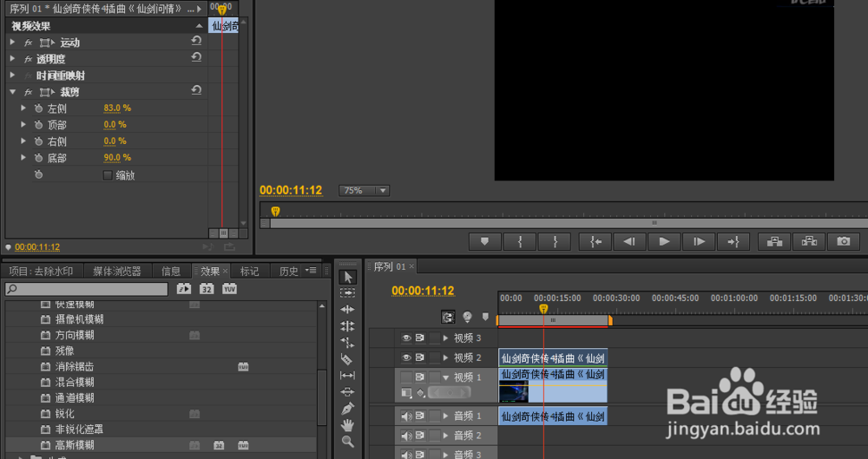868x459 pixels.
Task: Select the 序列 01 timeline tab
Action: [x=391, y=267]
